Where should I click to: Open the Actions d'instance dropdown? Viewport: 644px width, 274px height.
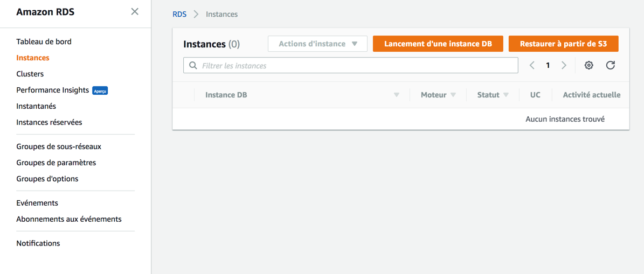(x=317, y=44)
